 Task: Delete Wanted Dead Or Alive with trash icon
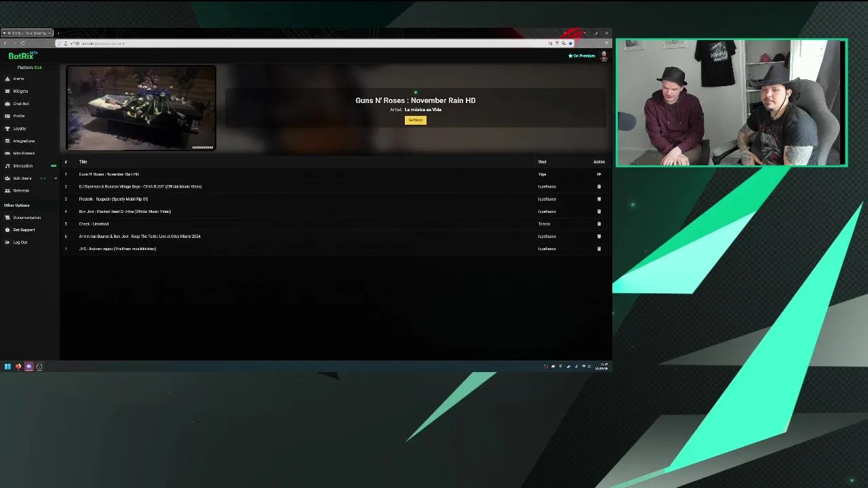[x=599, y=211]
